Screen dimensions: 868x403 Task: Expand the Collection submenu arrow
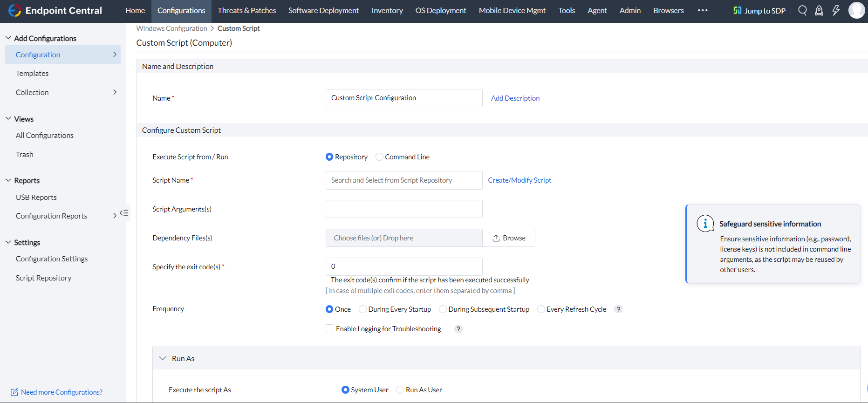[115, 92]
